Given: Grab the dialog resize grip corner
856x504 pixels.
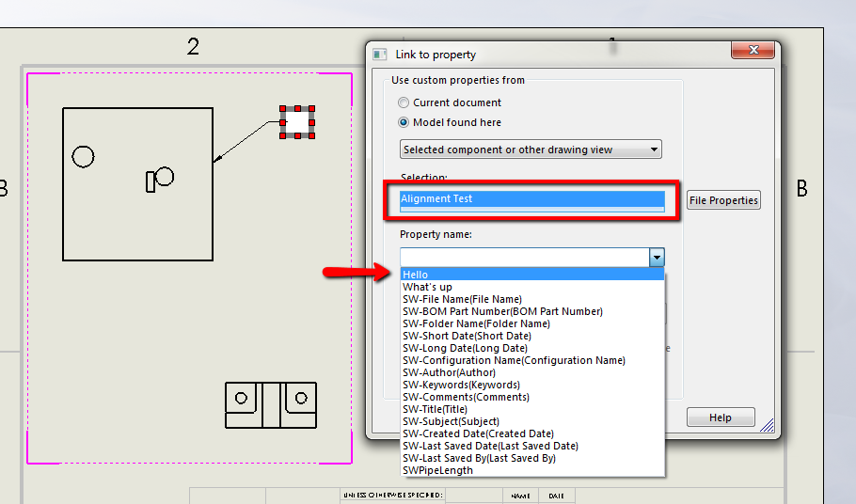Looking at the screenshot, I should click(768, 425).
